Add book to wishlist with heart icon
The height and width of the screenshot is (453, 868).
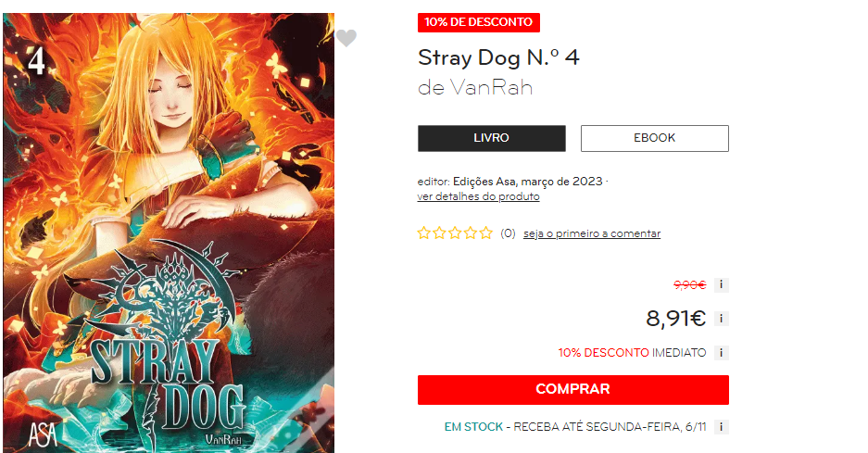pos(346,38)
